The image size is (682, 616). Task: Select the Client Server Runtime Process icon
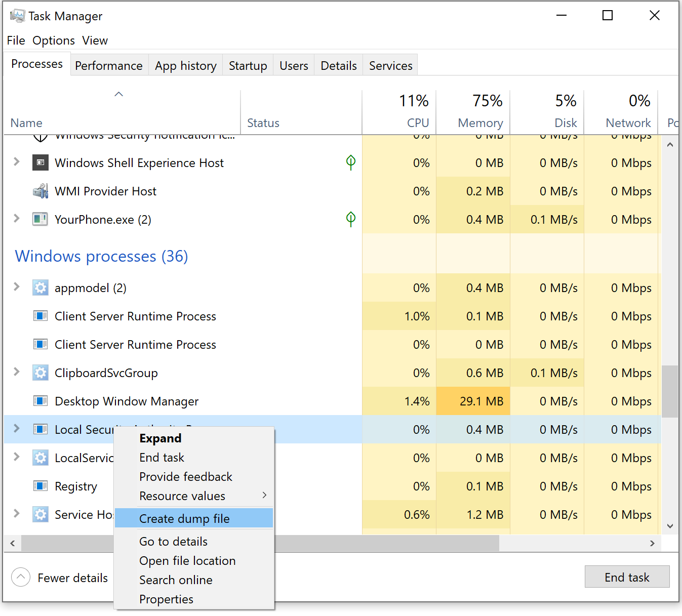pos(41,316)
